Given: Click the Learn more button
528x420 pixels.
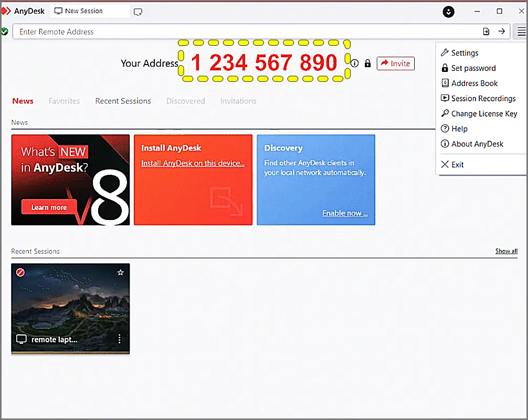Looking at the screenshot, I should pos(49,207).
